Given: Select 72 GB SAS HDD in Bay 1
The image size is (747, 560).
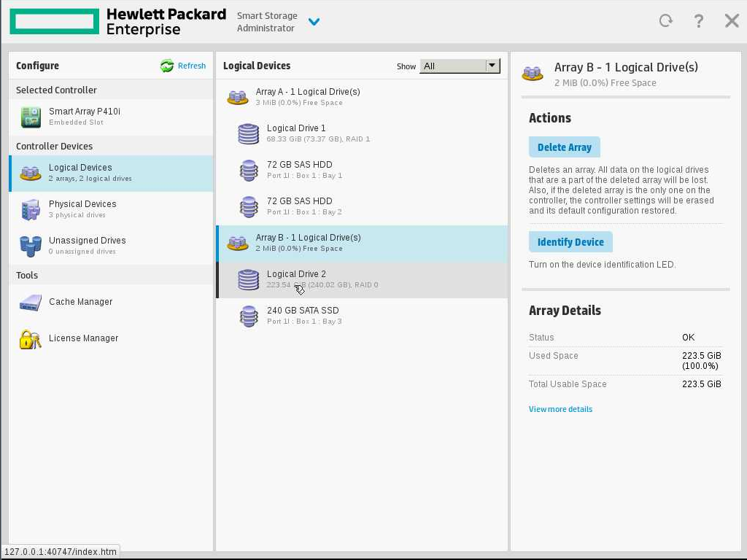Looking at the screenshot, I should pos(362,170).
